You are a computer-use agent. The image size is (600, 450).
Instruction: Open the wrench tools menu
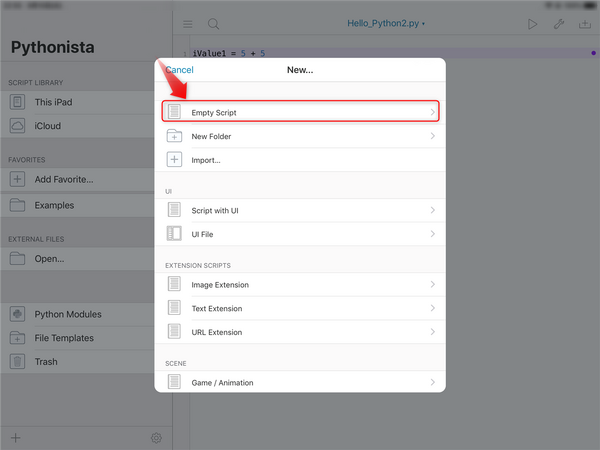[x=559, y=23]
